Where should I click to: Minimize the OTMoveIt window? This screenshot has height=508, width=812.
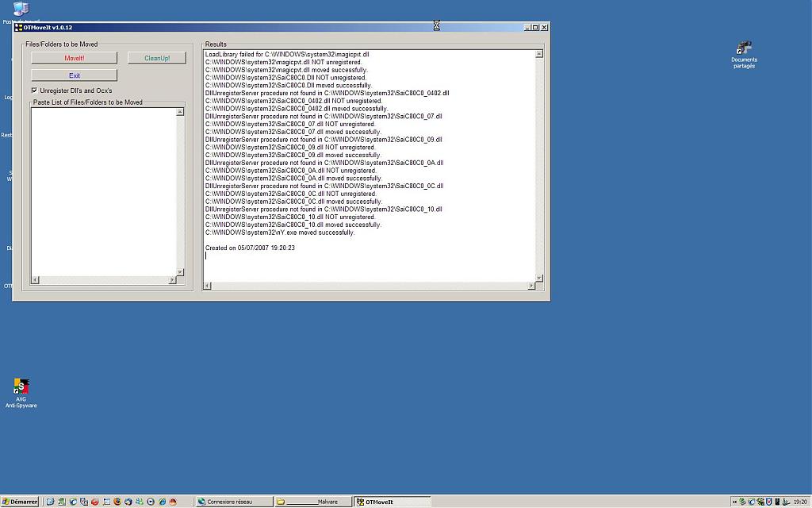(527, 28)
